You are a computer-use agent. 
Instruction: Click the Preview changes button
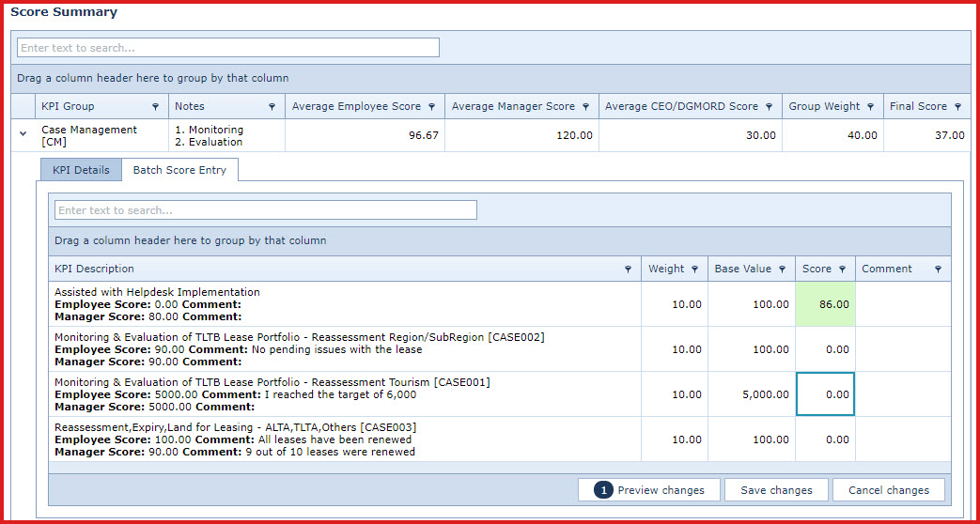pos(649,490)
